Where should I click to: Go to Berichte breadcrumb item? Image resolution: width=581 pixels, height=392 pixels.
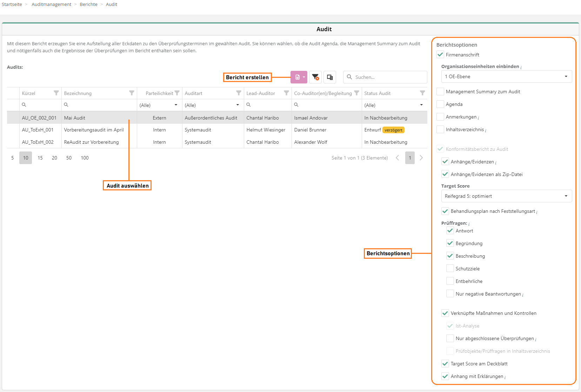[88, 4]
